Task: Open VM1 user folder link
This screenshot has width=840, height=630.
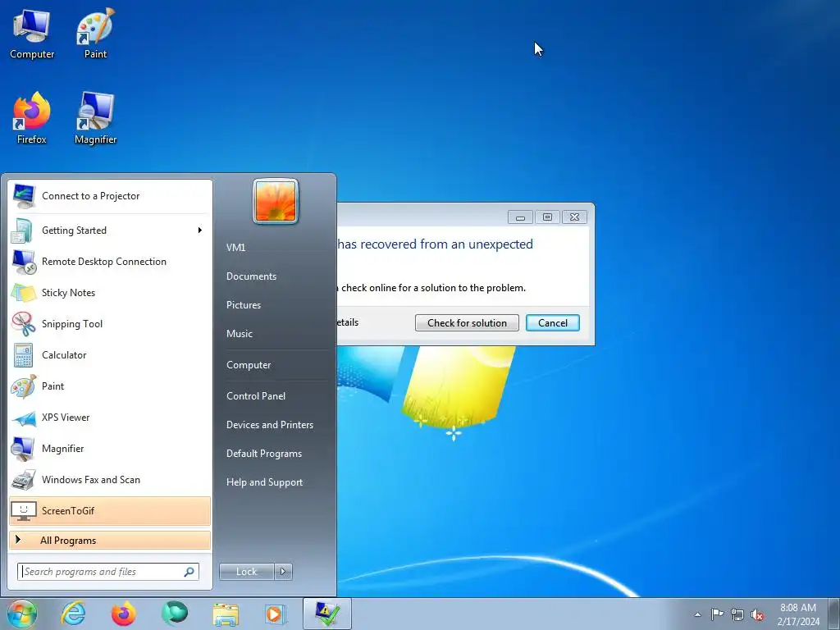Action: click(x=235, y=248)
